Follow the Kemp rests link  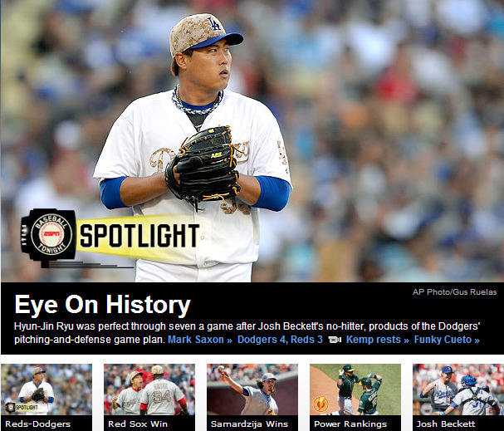tap(377, 340)
